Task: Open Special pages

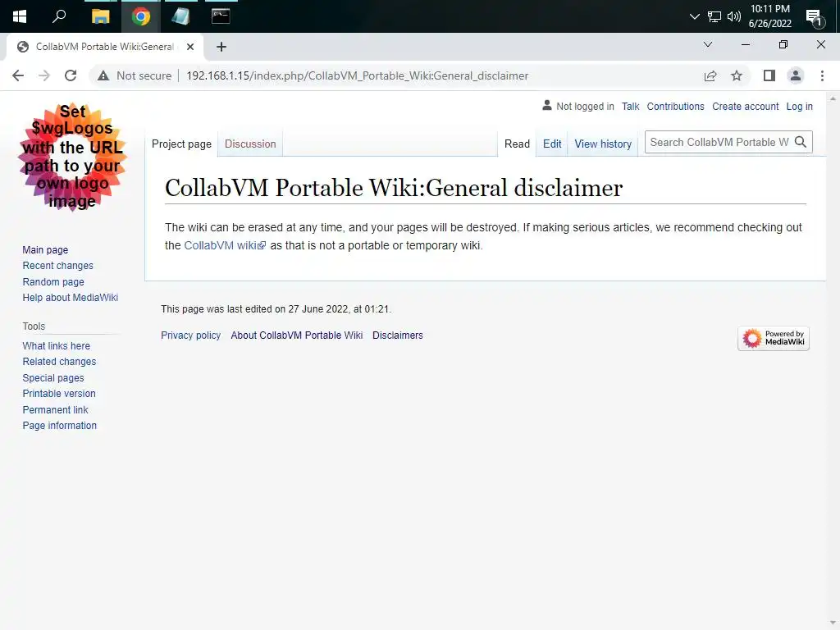Action: point(53,378)
